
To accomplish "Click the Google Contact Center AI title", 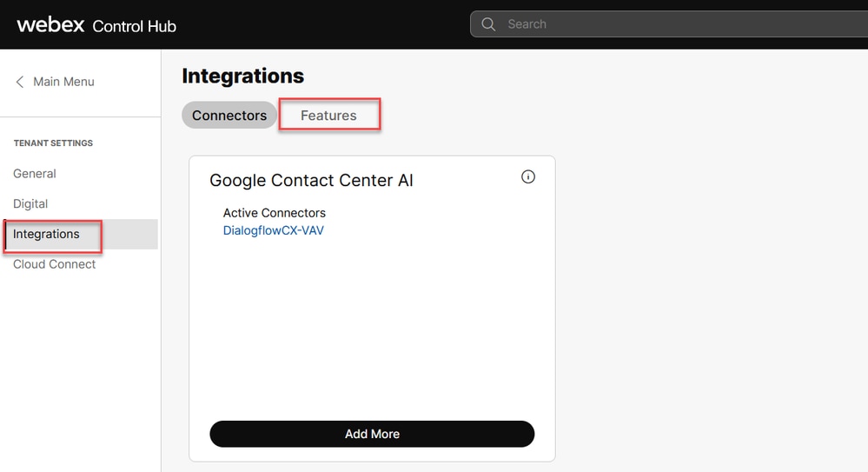I will tap(311, 181).
